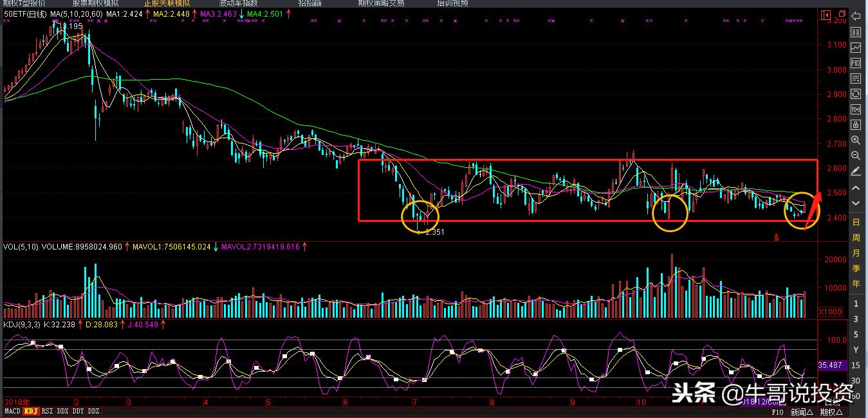Click the refresh cycle icon in sidebar
This screenshot has height=418, width=868.
pos(856,94)
